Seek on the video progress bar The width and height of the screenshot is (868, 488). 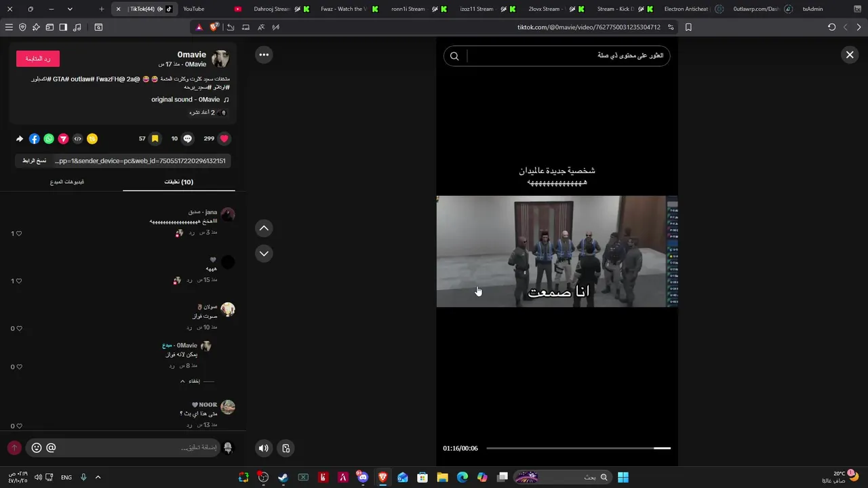[x=578, y=448]
